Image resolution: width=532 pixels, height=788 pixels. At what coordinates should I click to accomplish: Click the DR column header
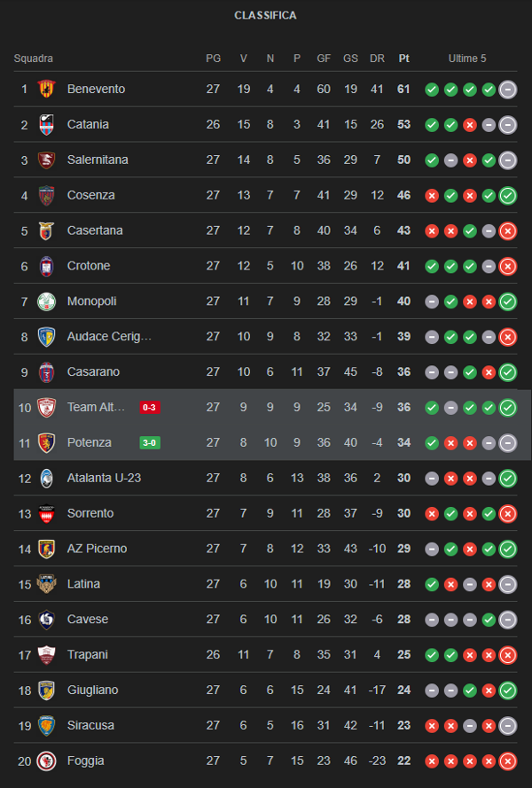click(377, 59)
